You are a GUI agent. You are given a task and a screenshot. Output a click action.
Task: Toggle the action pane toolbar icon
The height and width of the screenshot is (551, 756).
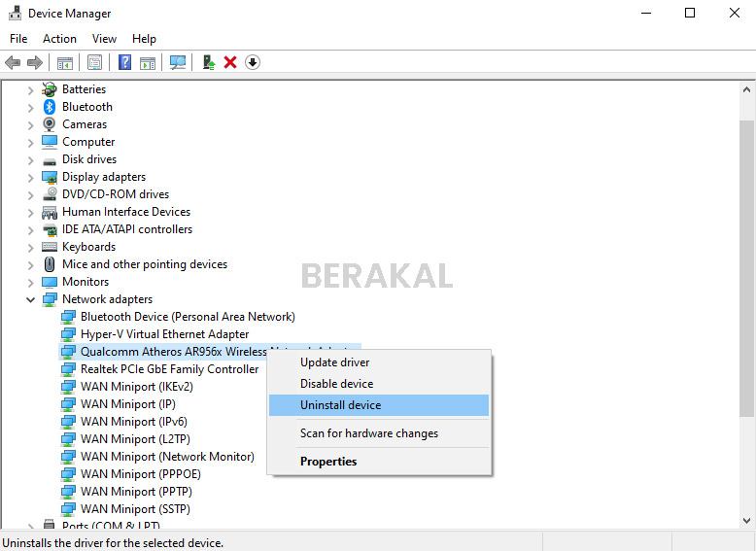[148, 62]
